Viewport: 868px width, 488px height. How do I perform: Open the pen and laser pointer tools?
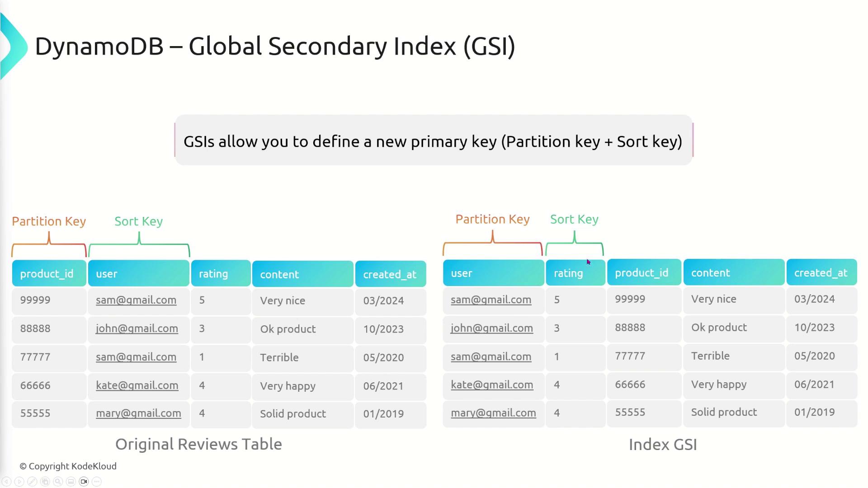tap(32, 482)
